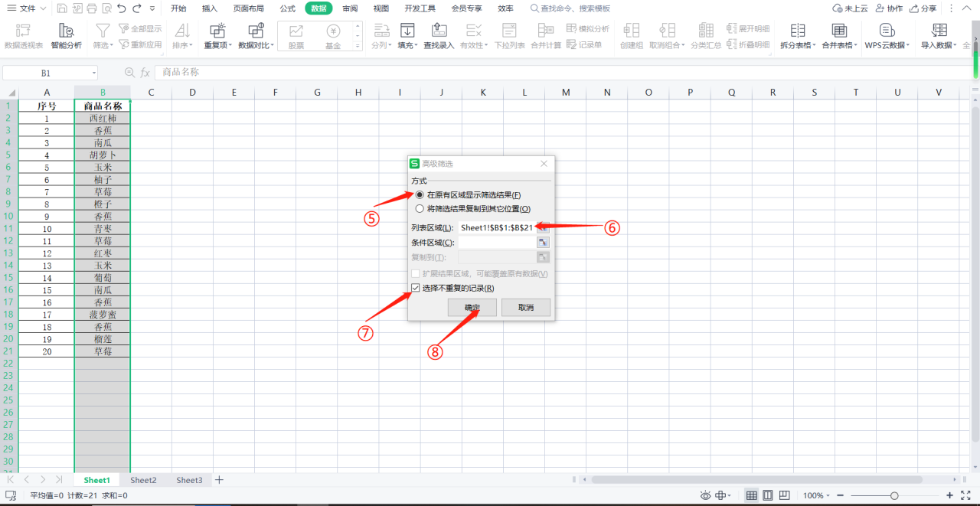Open the 页面布局 ribbon tab
This screenshot has height=506, width=980.
[x=249, y=8]
